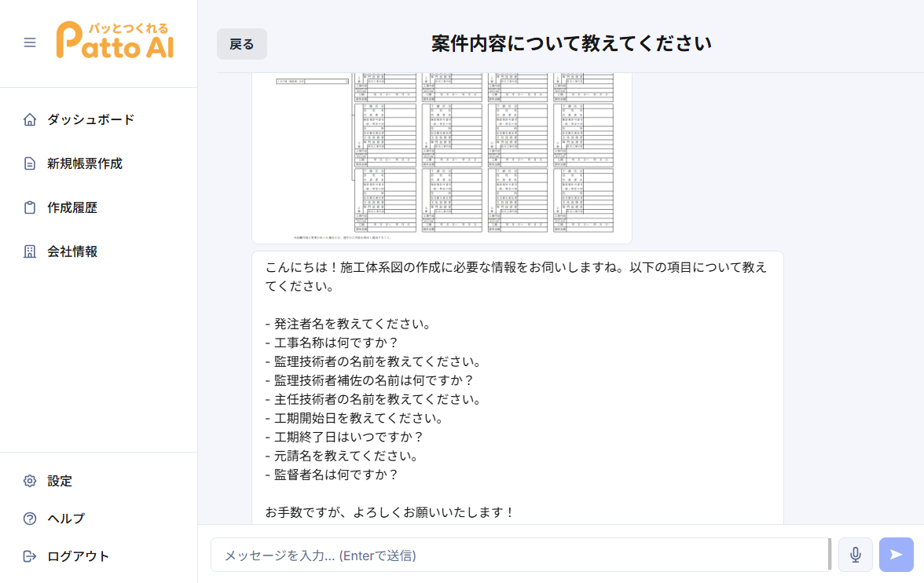
Task: Send the message using the arrow icon
Action: pos(896,555)
